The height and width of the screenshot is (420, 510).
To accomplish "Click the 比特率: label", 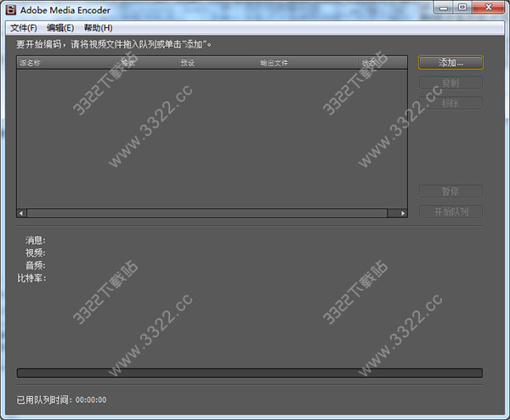I will [31, 278].
